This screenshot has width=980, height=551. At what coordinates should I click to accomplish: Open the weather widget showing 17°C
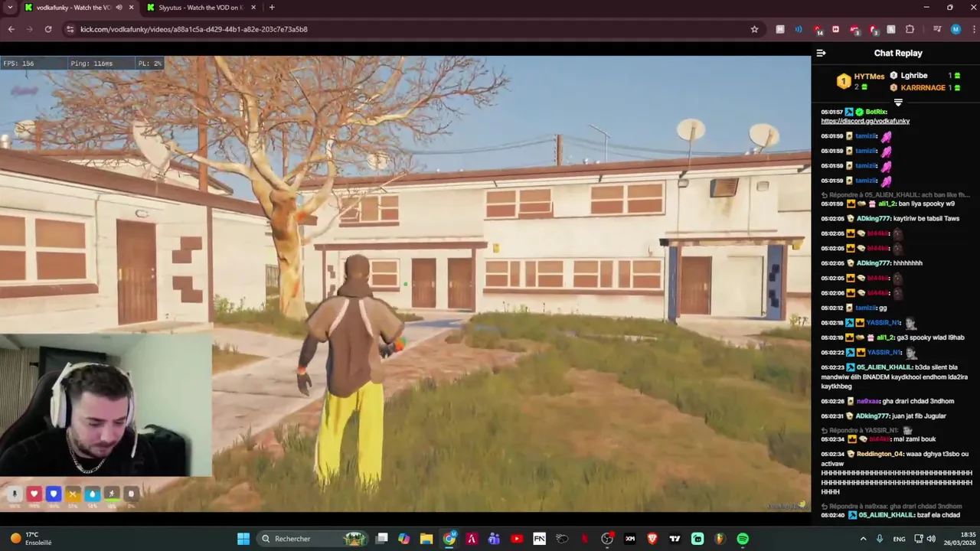pos(31,539)
